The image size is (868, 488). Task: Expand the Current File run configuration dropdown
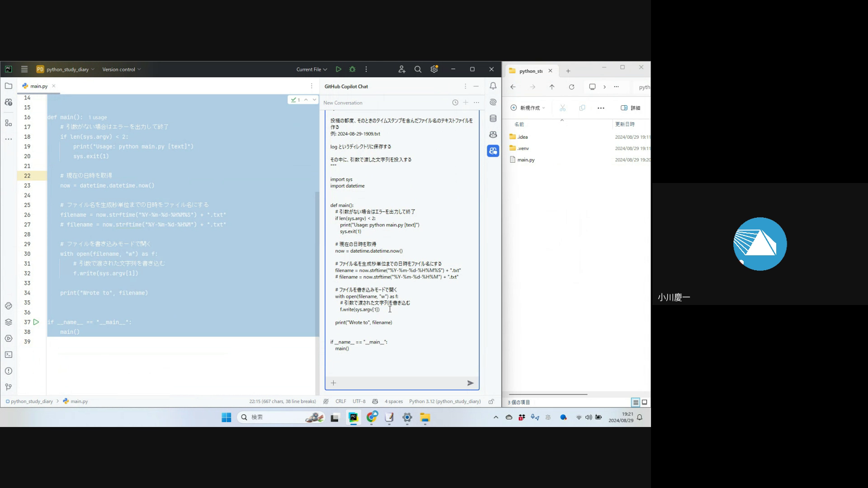coord(311,69)
